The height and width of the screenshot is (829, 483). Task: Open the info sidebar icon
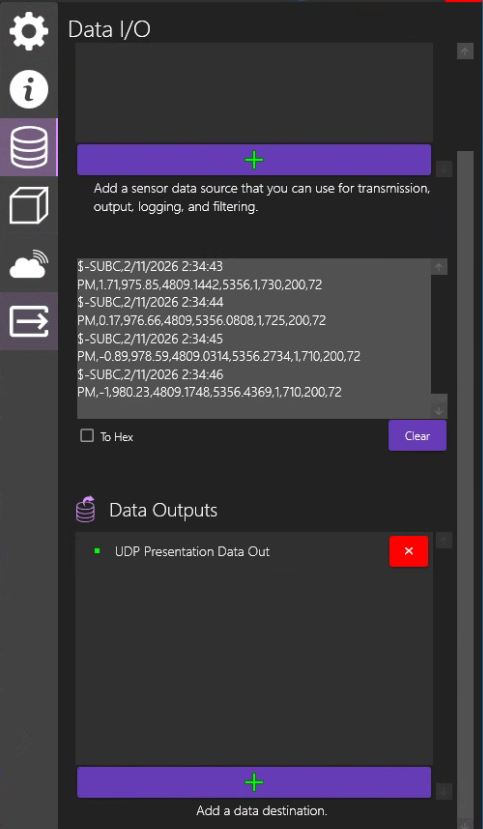pyautogui.click(x=29, y=90)
